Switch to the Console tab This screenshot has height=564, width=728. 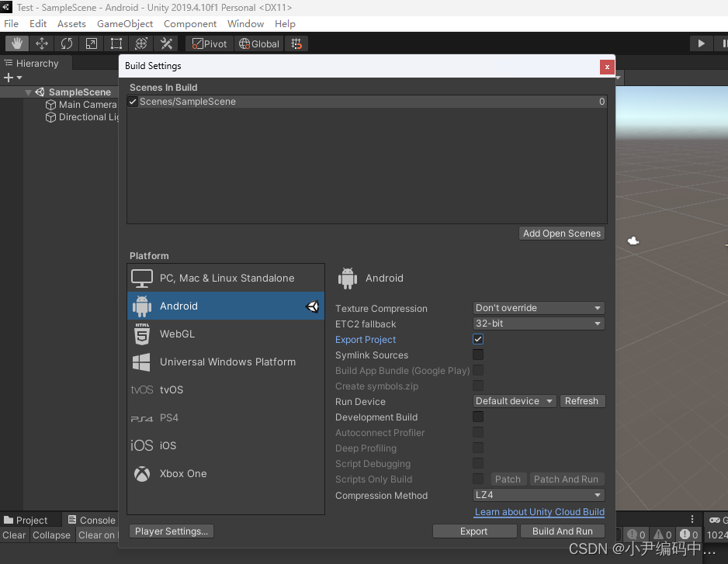(x=92, y=520)
